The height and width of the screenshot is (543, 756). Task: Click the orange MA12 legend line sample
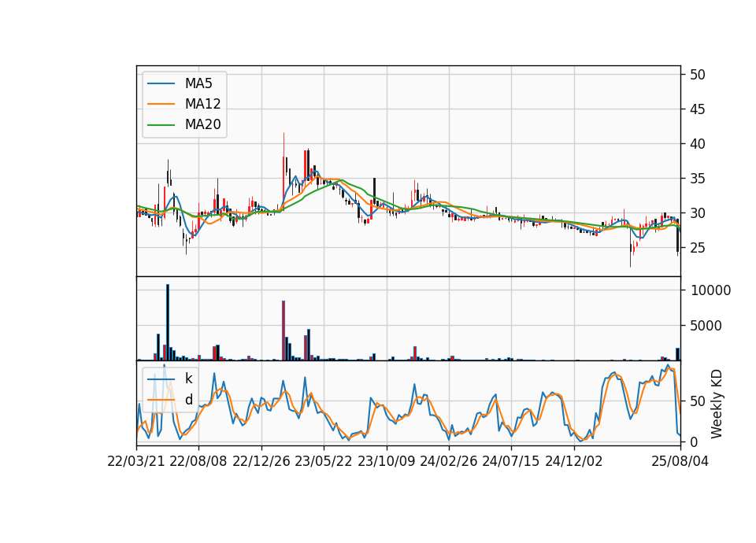point(161,104)
